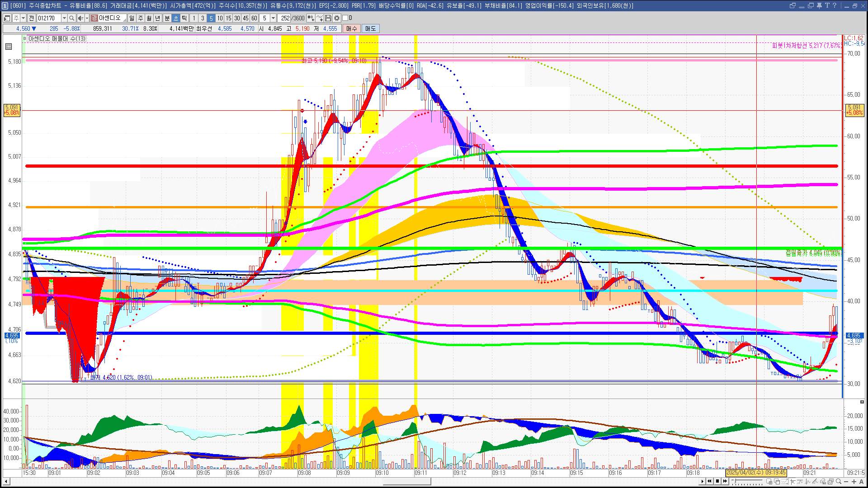Expand the interval value dropdown arrow
The height and width of the screenshot is (488, 868).
[x=273, y=18]
